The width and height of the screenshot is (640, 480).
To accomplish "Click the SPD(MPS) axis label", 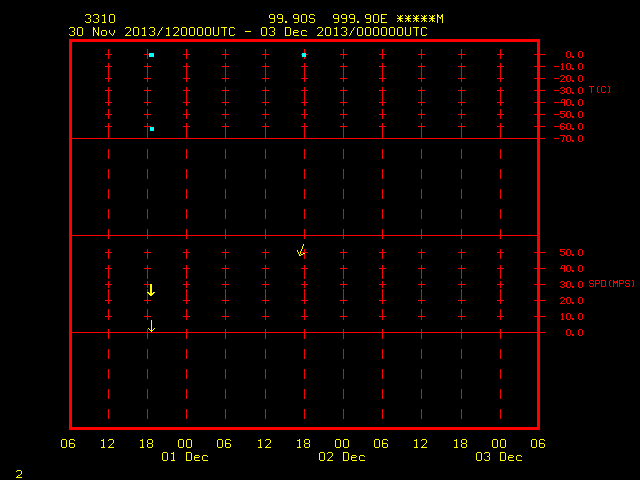I will coord(611,283).
